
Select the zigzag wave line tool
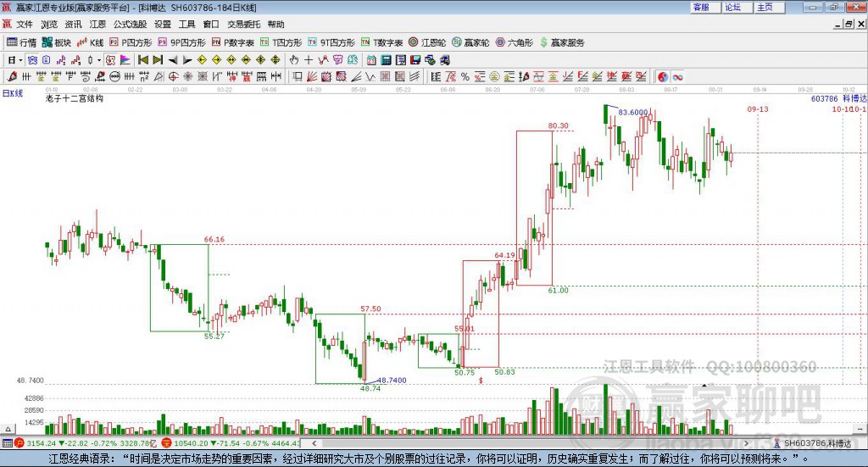[371, 77]
